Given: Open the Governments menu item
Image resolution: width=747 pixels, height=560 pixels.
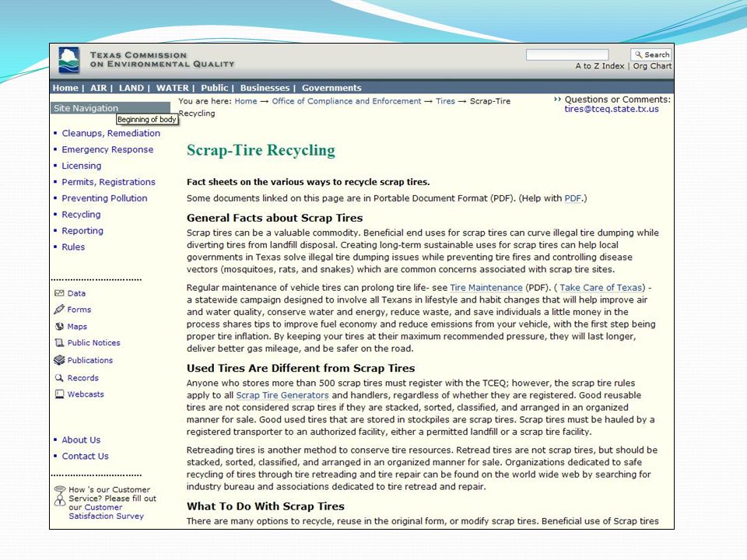Looking at the screenshot, I should pyautogui.click(x=331, y=88).
